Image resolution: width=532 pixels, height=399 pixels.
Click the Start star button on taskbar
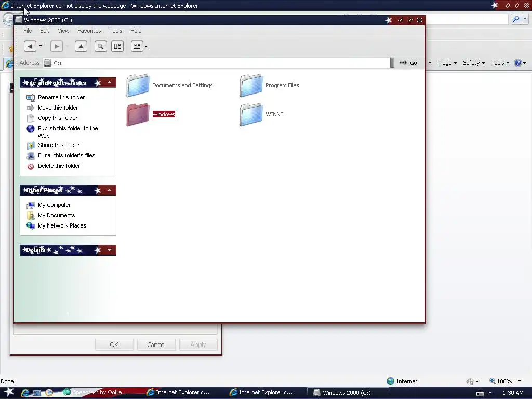click(9, 392)
